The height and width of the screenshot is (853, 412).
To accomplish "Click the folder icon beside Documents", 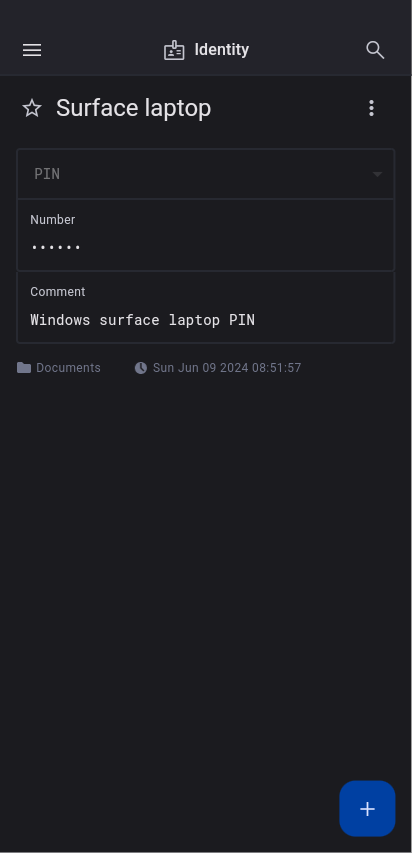I will pyautogui.click(x=24, y=368).
